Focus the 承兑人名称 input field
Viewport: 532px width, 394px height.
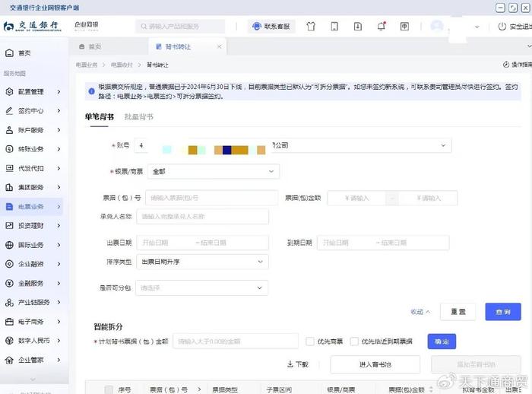pyautogui.click(x=203, y=216)
